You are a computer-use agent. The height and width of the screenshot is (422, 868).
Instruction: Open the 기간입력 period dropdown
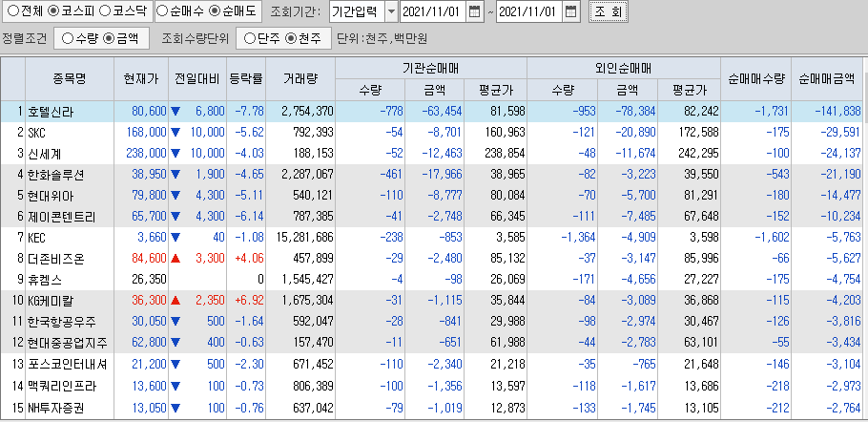click(x=390, y=11)
